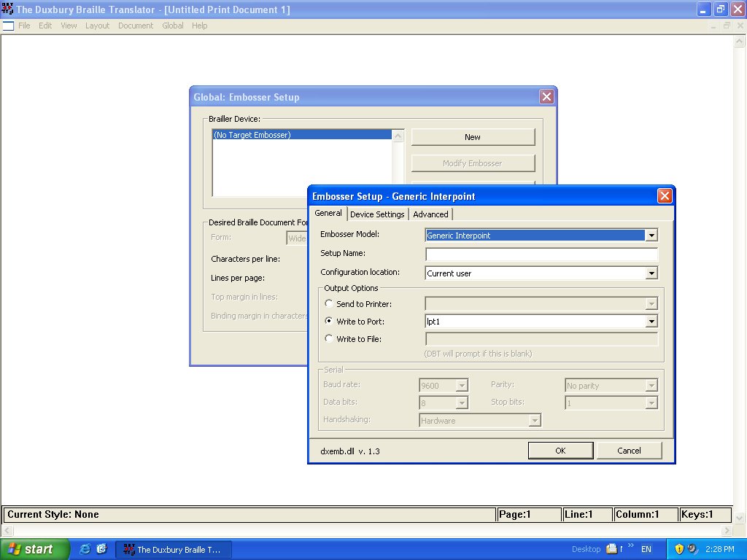Click New in Global Embosser Setup
747x560 pixels.
click(x=473, y=137)
